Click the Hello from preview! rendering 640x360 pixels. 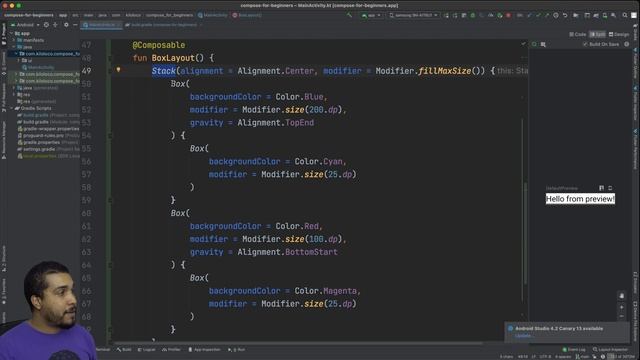pos(580,199)
